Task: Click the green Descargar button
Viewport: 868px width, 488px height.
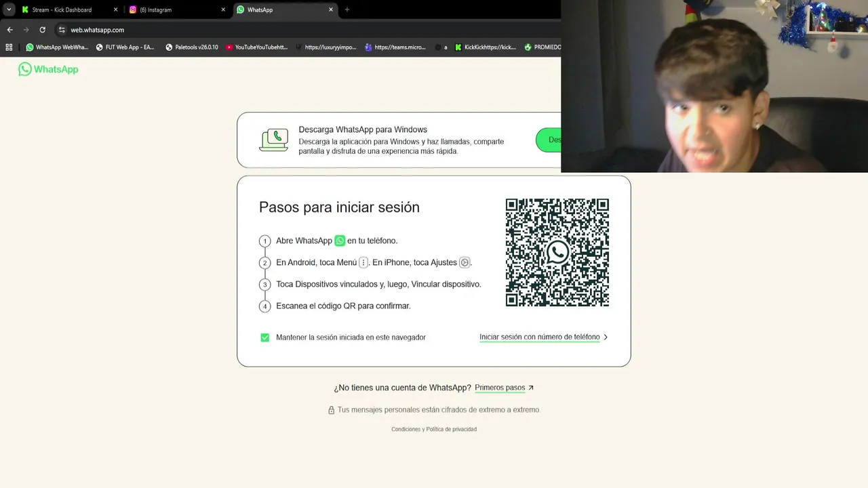Action: point(549,140)
